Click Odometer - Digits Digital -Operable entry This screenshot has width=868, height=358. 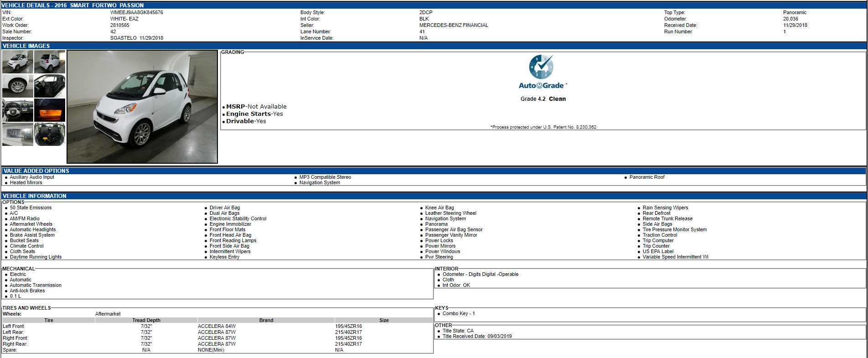point(480,274)
